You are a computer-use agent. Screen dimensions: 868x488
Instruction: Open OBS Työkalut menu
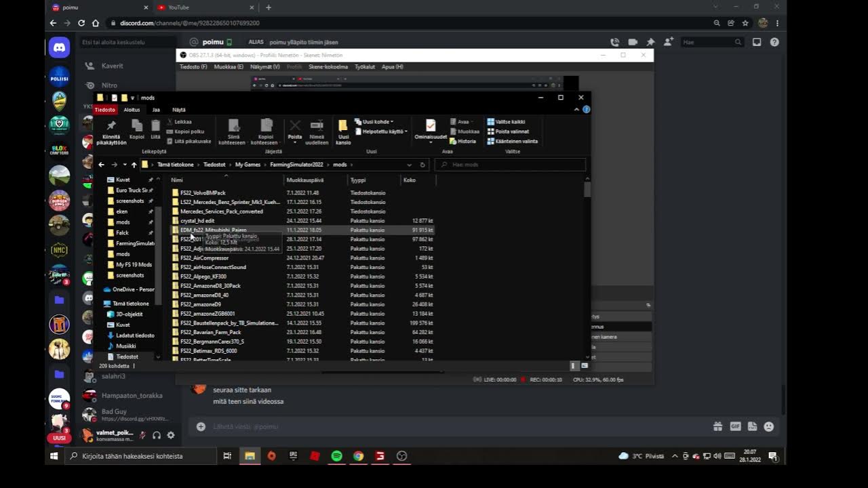[x=365, y=67]
